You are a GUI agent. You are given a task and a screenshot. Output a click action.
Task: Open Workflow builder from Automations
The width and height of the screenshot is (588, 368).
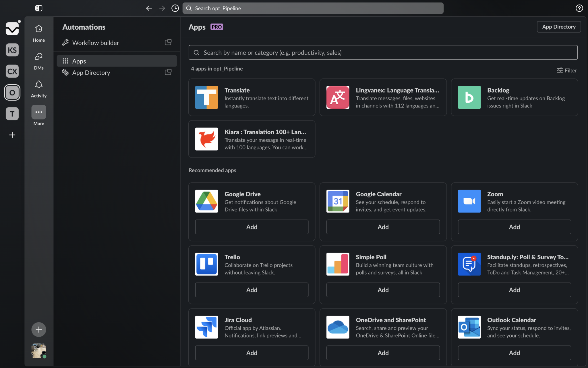(96, 43)
